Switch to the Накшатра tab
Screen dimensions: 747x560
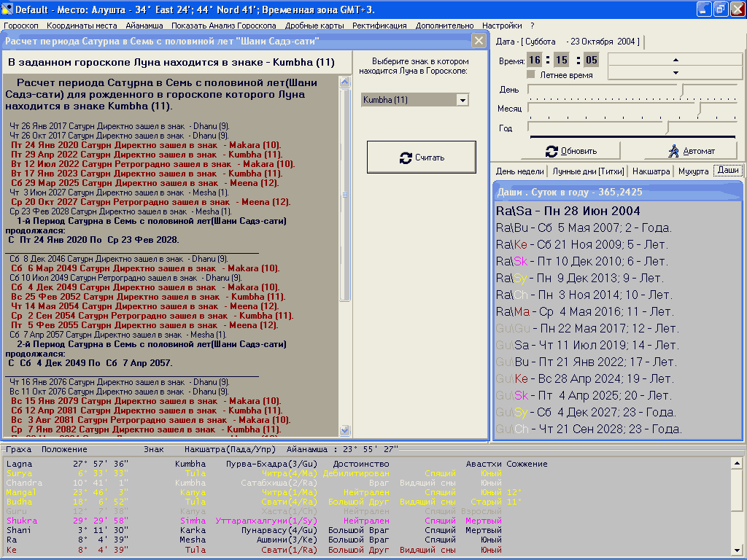(x=651, y=171)
